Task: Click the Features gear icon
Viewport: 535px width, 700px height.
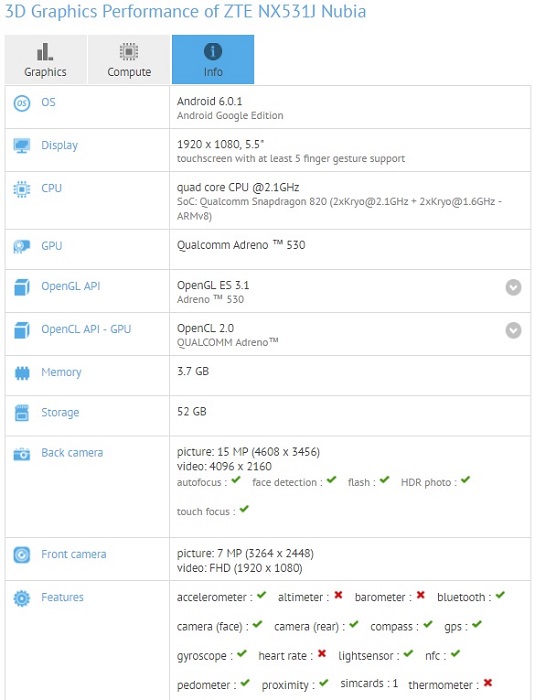Action: click(x=22, y=598)
